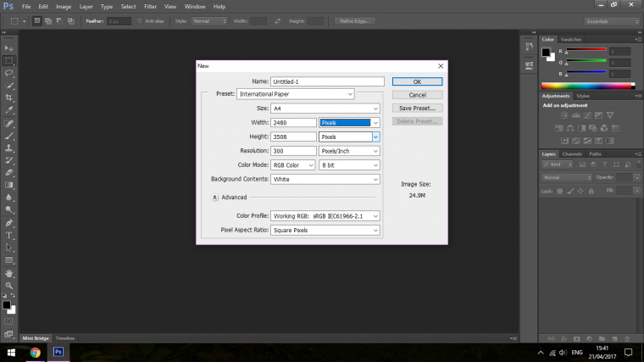Select the Healing Brush tool
644x362 pixels.
pyautogui.click(x=9, y=123)
